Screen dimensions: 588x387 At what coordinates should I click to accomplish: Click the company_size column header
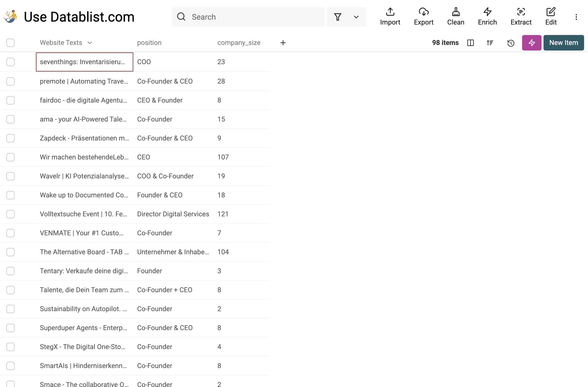click(239, 43)
